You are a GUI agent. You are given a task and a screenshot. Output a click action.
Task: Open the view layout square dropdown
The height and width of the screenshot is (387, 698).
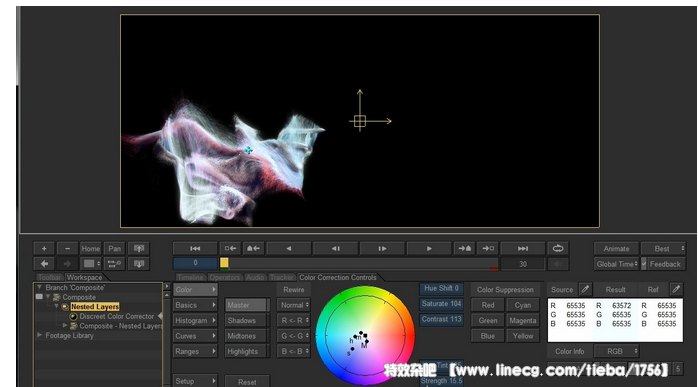tap(91, 264)
